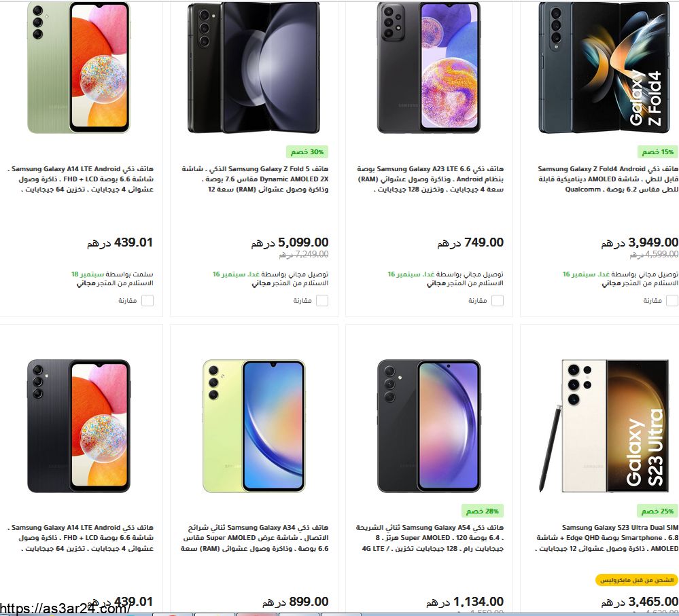
Task: Click the 30% discount badge on Z Fold 5
Action: click(307, 152)
